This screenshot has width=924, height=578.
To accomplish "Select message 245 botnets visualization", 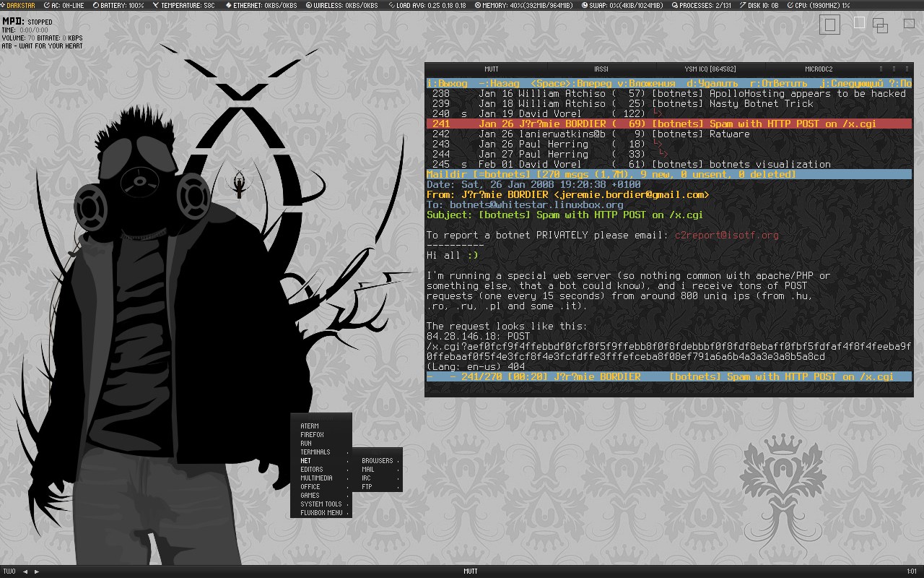I will tap(669, 165).
